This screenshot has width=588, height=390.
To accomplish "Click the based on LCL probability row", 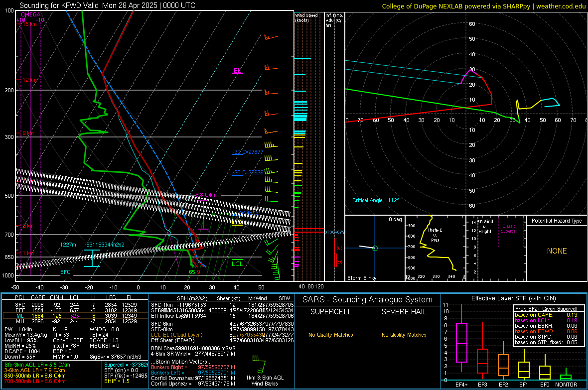I will [x=546, y=320].
